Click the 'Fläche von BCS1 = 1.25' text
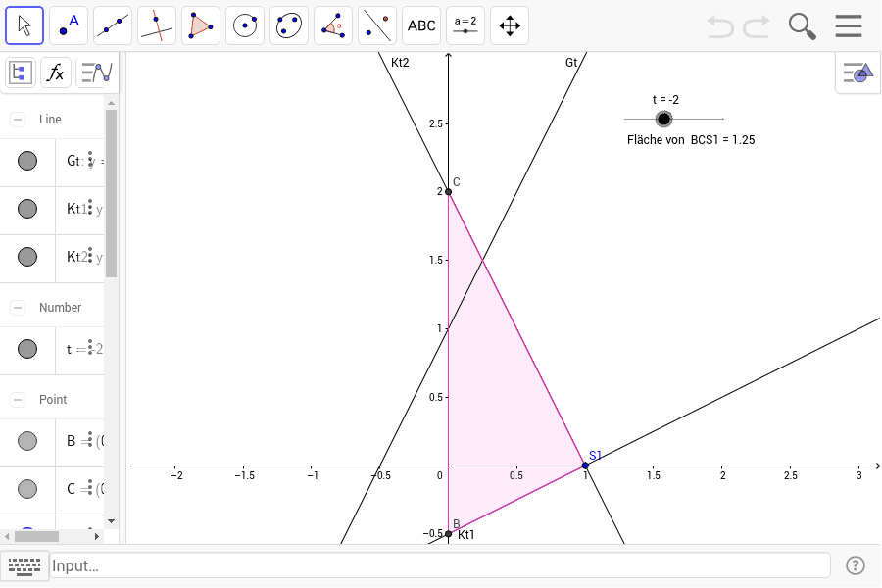 [691, 140]
